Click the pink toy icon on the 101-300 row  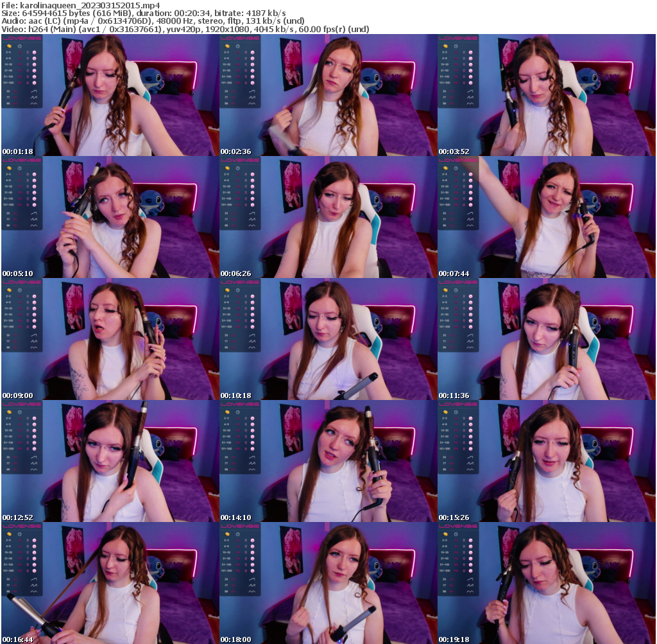tap(35, 83)
